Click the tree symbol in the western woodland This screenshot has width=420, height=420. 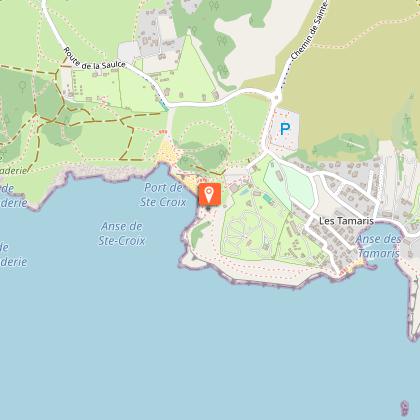point(22,86)
